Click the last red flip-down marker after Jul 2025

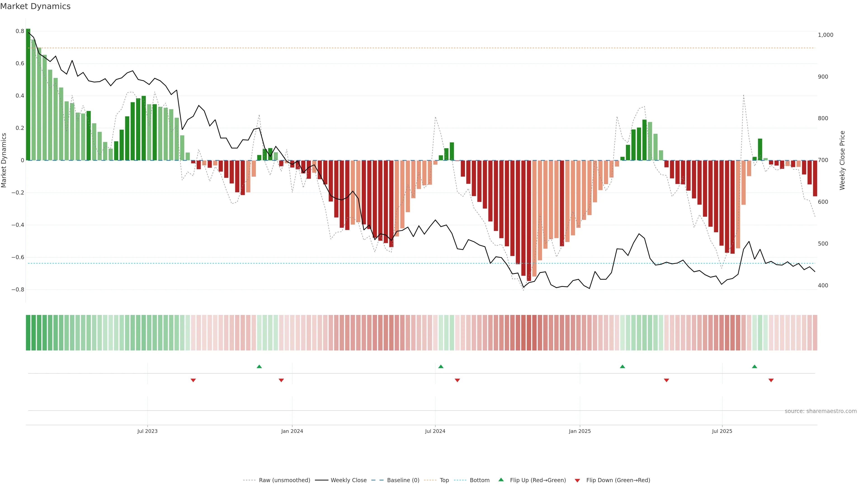point(771,380)
